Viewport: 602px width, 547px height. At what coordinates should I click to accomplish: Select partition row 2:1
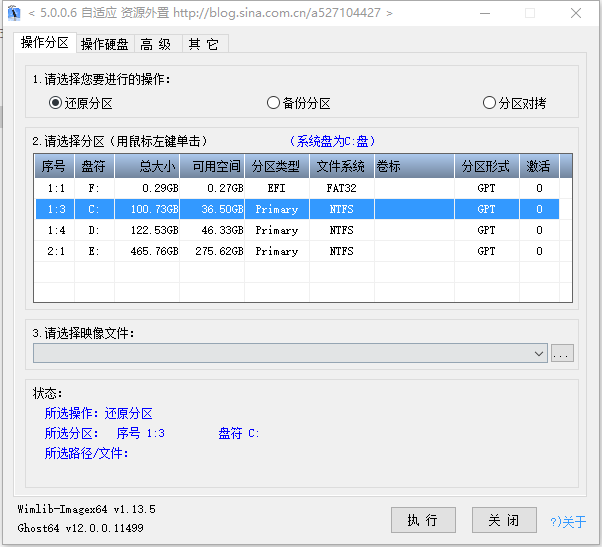pos(297,251)
